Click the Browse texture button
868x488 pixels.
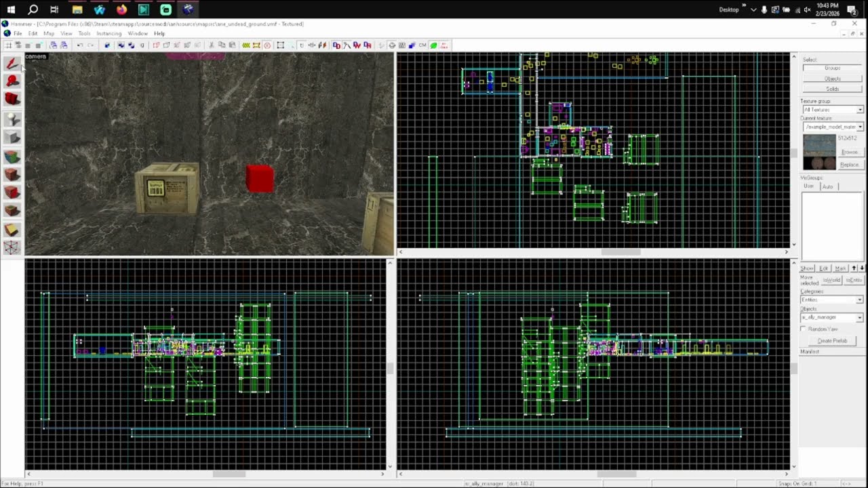850,152
